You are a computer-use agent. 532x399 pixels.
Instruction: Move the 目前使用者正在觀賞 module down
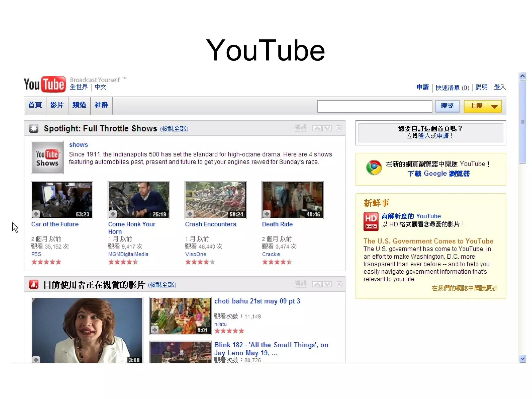point(327,284)
